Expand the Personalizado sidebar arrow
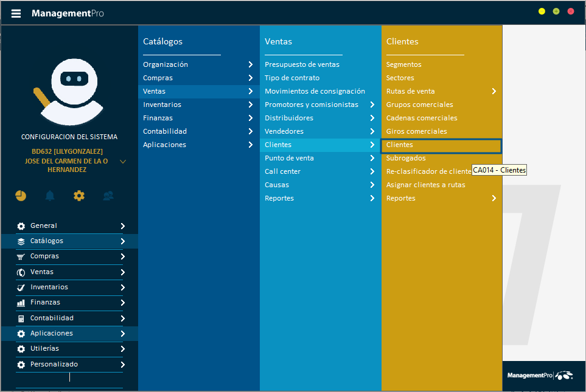 [x=122, y=365]
